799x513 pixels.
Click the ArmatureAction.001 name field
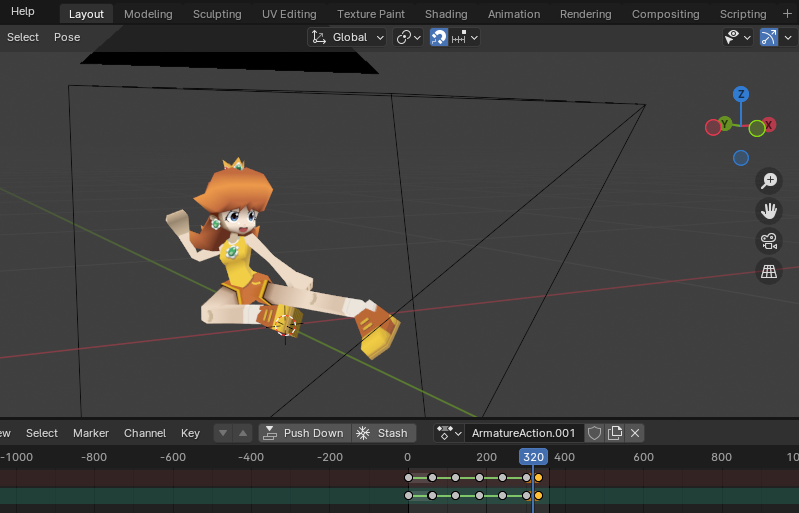tap(524, 433)
